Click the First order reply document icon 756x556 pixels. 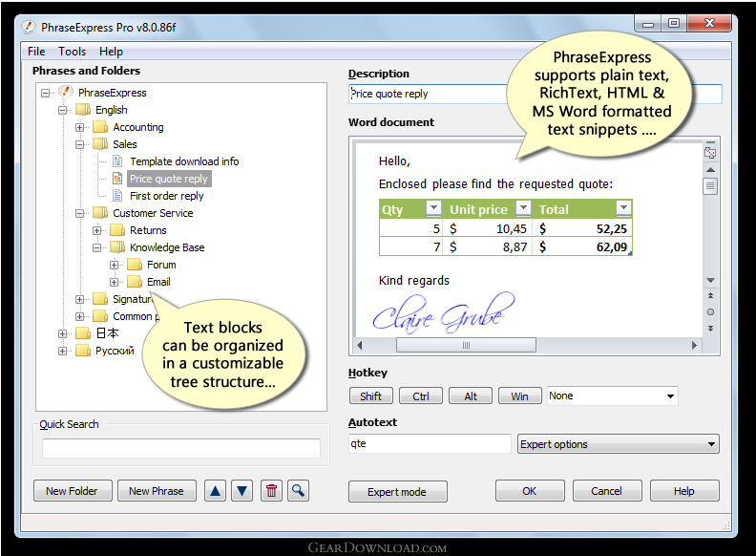(117, 196)
